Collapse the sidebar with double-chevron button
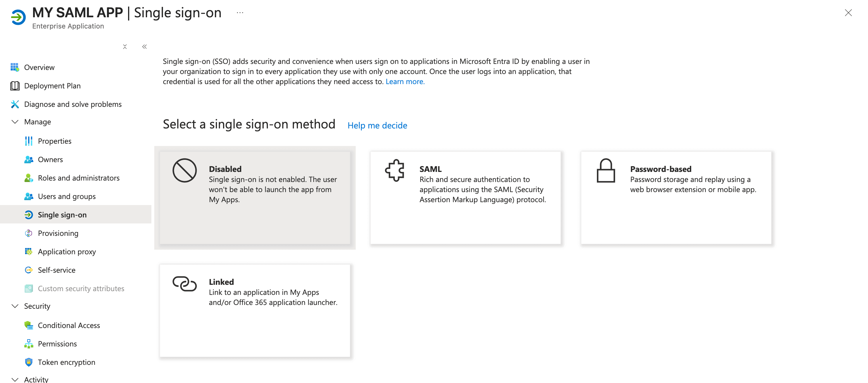 (x=144, y=47)
